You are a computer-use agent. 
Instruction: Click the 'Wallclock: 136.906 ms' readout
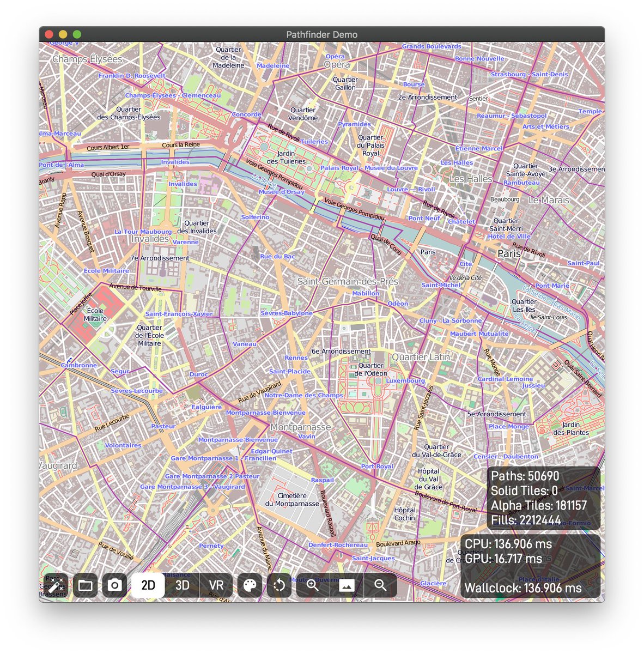523,588
